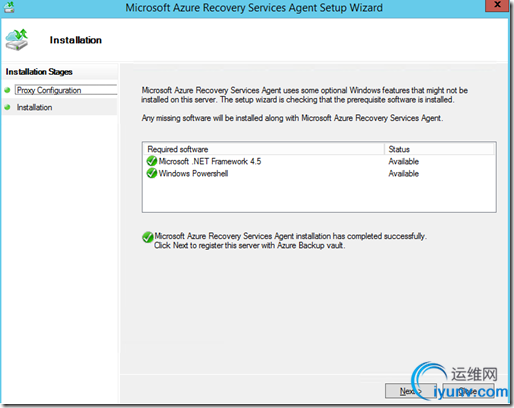514x408 pixels.
Task: Click the title bar application icon
Action: tap(9, 7)
